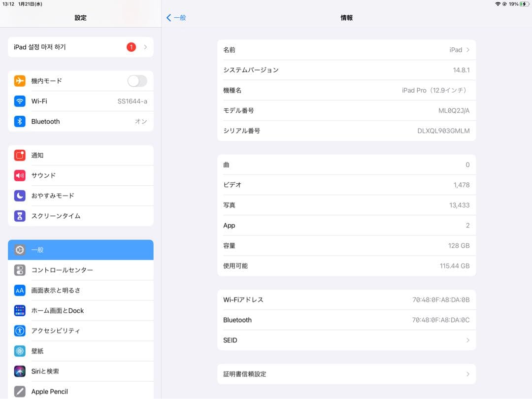Image resolution: width=532 pixels, height=399 pixels.
Task: Select 壁紙 wallpaper settings
Action: pyautogui.click(x=80, y=351)
